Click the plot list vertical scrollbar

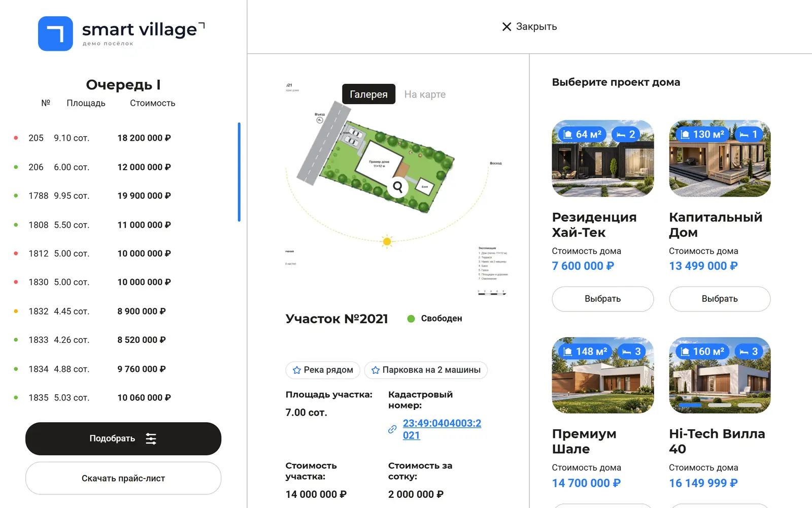pos(239,172)
